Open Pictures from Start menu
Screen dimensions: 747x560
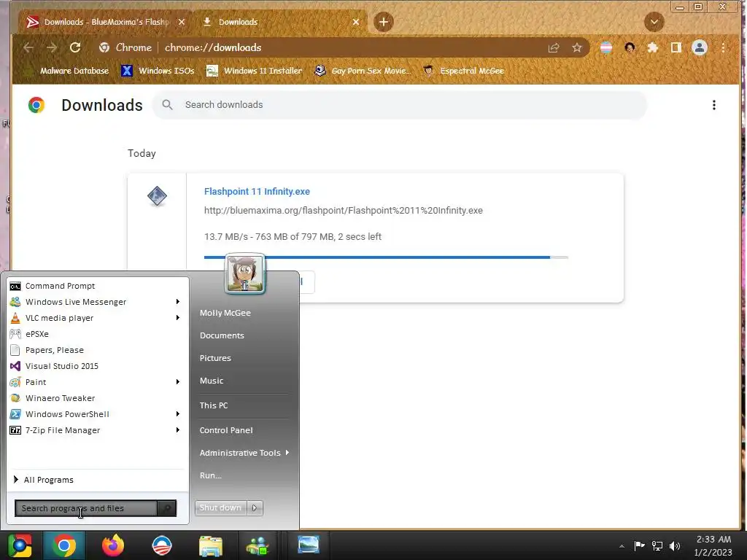[x=215, y=358]
